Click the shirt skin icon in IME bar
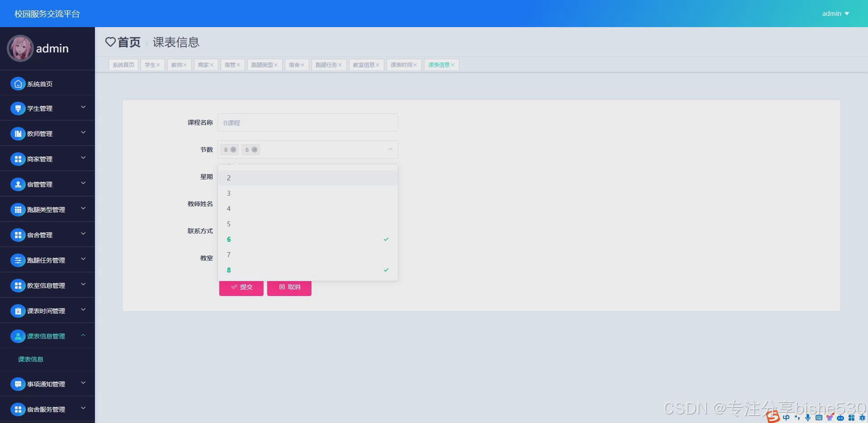Image resolution: width=868 pixels, height=423 pixels. (830, 418)
